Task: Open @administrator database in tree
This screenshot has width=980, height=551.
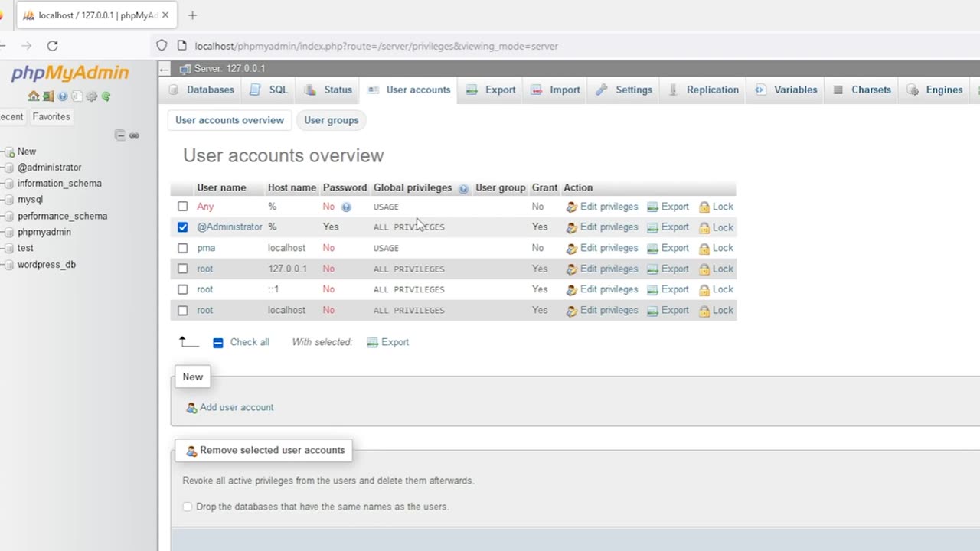Action: click(50, 168)
